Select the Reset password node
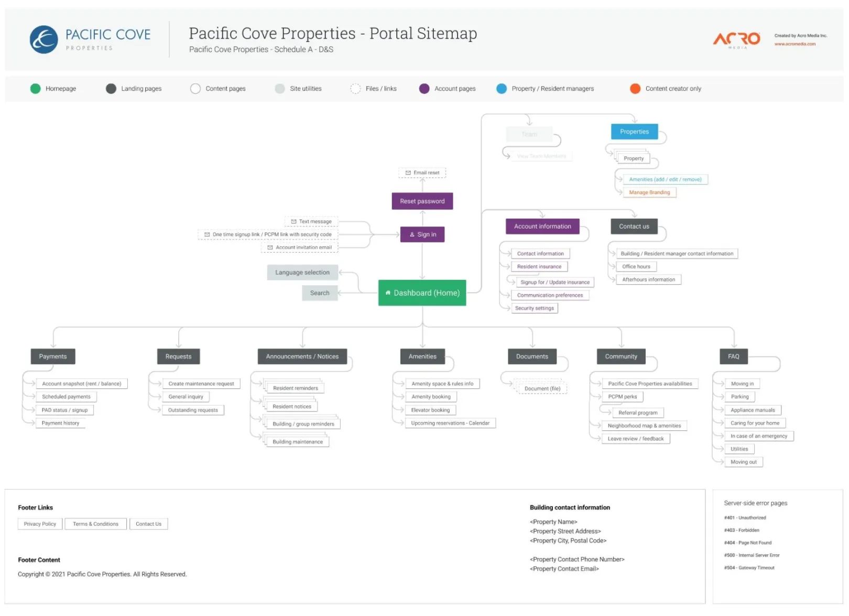Screen dimensions: 849x616 pos(422,201)
